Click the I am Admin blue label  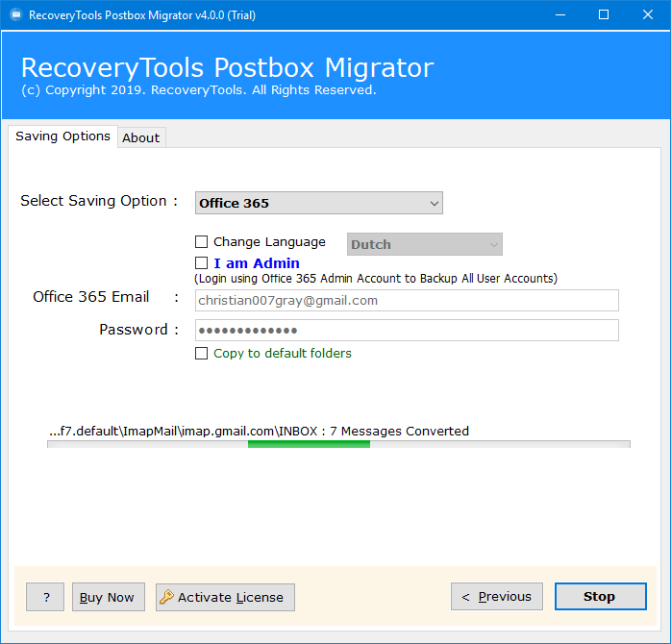tap(257, 263)
